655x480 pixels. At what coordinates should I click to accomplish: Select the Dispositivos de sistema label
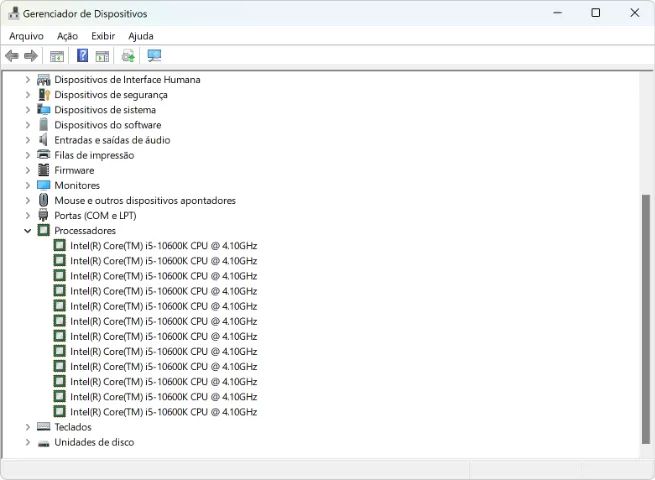[105, 110]
